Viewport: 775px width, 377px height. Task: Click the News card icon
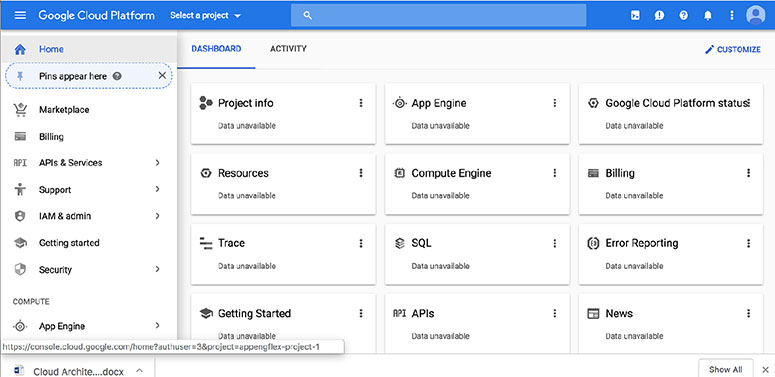tap(593, 313)
